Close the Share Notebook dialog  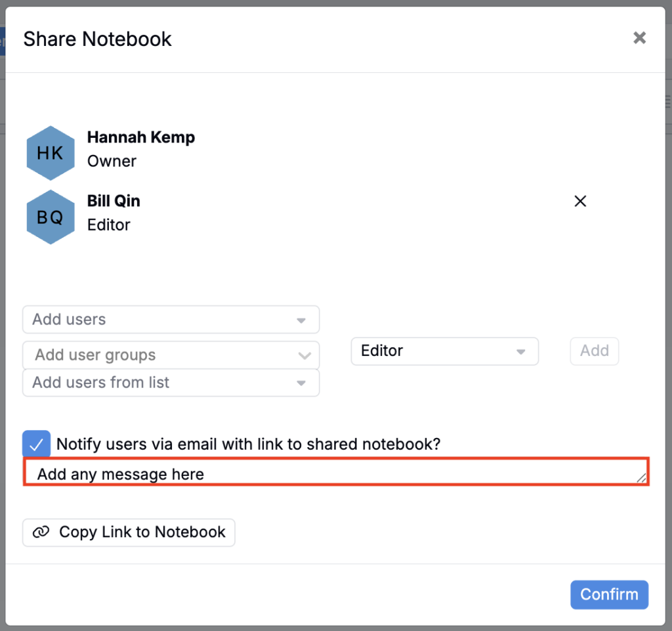tap(639, 38)
